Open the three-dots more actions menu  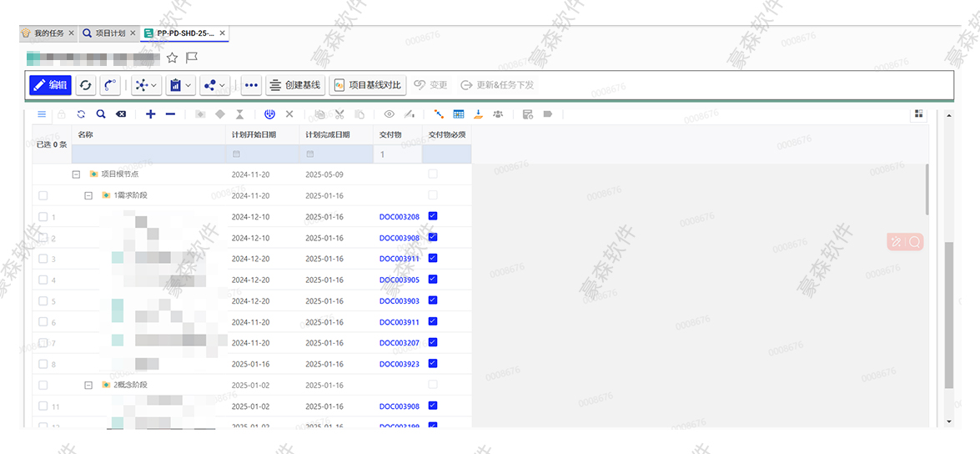tap(251, 85)
